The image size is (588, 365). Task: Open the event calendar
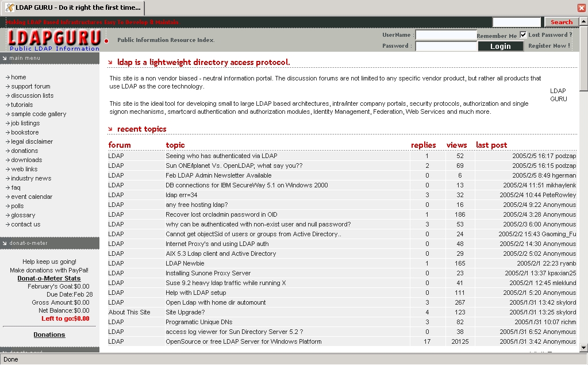click(32, 197)
